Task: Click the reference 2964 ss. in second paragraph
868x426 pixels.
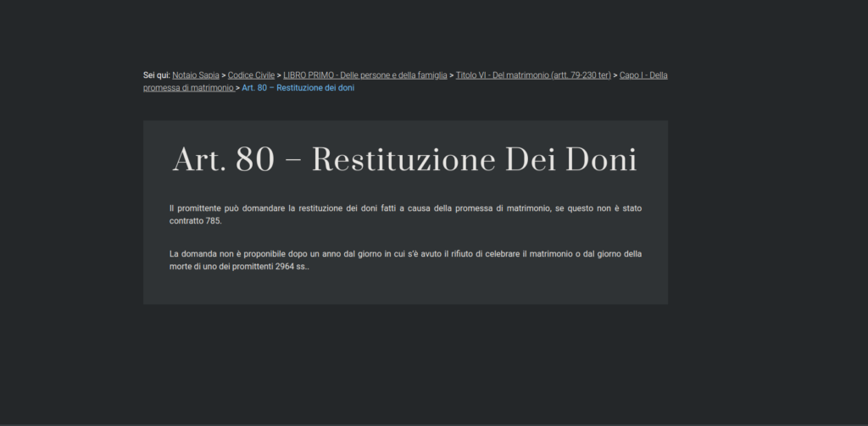Action: (x=292, y=267)
